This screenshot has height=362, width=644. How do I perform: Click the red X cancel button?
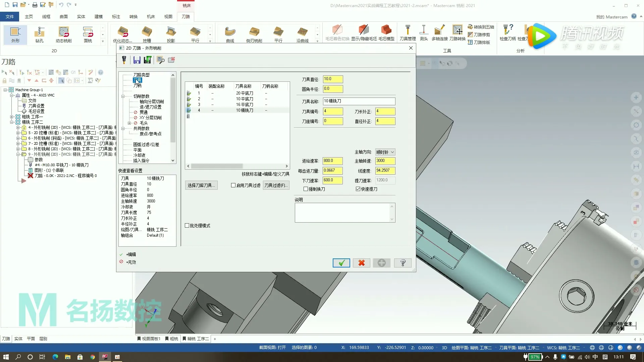(x=361, y=263)
